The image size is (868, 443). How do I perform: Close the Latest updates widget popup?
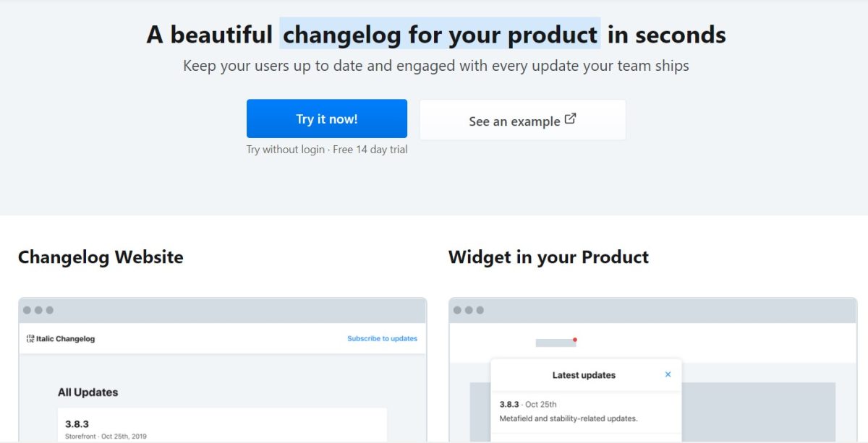(668, 374)
